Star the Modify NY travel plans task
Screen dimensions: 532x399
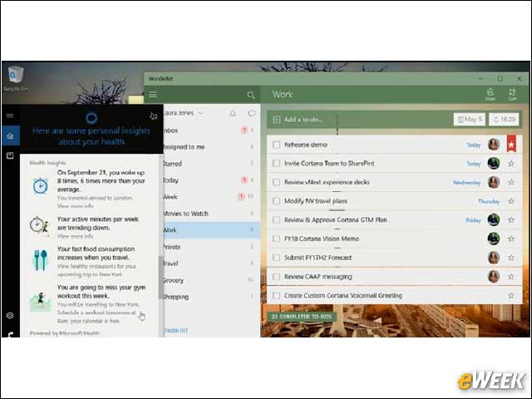click(x=511, y=201)
